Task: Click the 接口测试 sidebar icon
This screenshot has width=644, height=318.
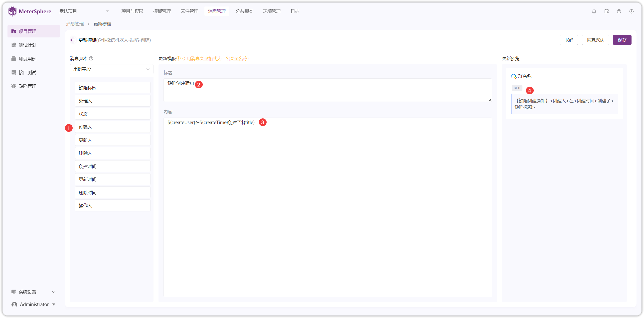Action: click(x=14, y=72)
